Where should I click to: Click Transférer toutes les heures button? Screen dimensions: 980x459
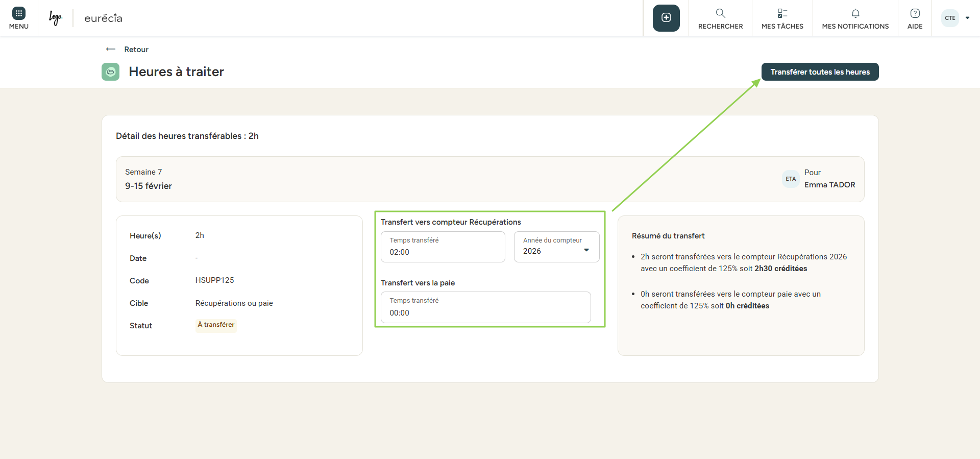[x=820, y=72]
